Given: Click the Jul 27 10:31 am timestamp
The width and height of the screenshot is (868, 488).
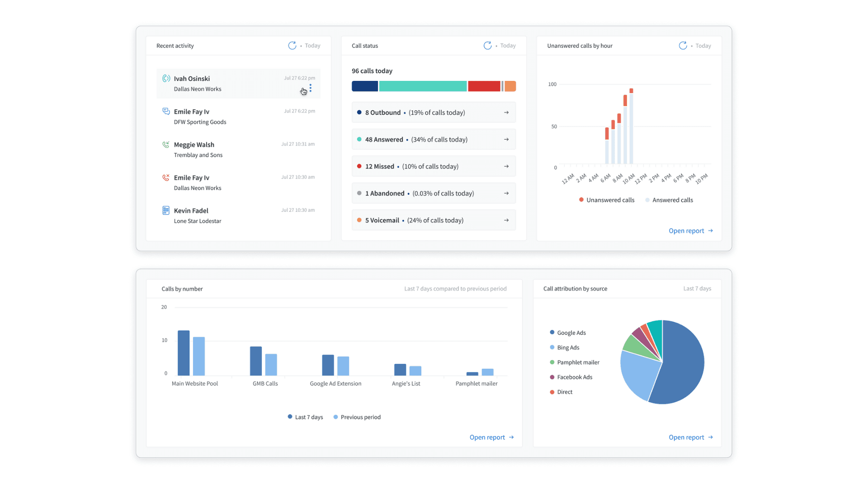Looking at the screenshot, I should 298,144.
